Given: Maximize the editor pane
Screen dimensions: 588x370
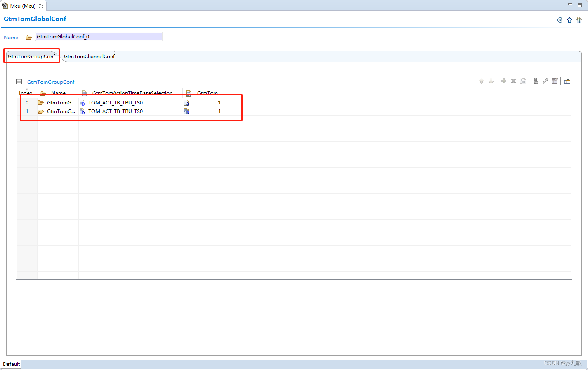Looking at the screenshot, I should (x=580, y=5).
